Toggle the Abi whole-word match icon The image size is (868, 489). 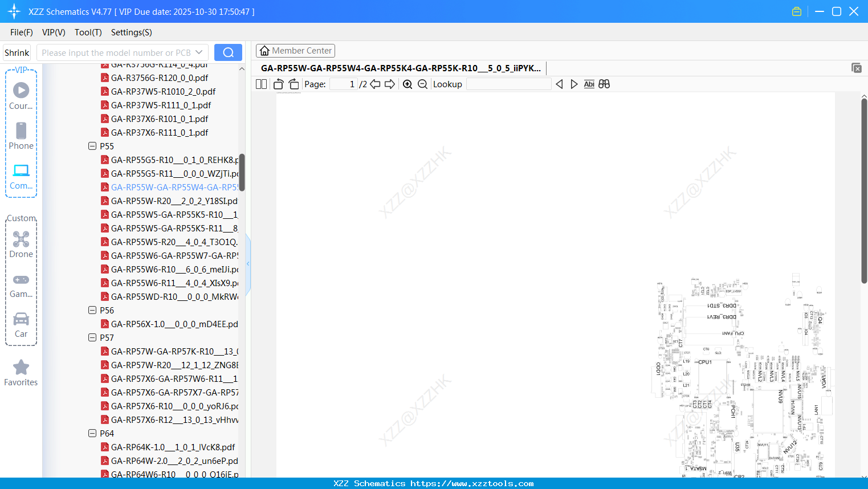tap(589, 84)
